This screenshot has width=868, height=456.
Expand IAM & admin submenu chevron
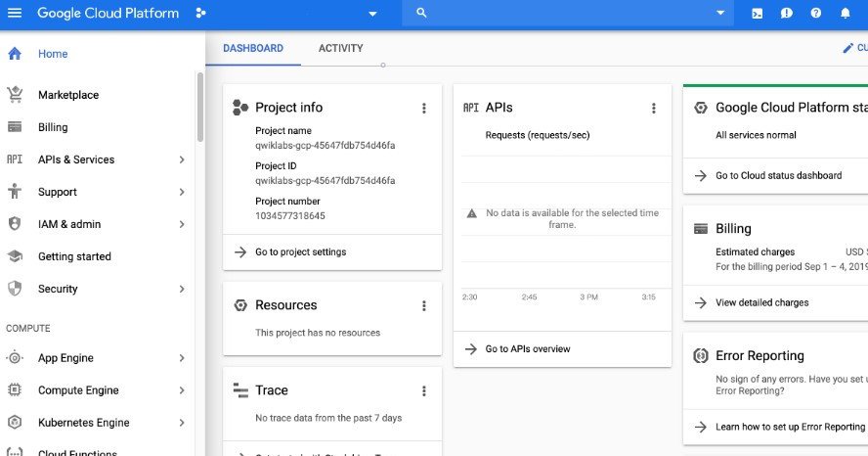point(182,224)
